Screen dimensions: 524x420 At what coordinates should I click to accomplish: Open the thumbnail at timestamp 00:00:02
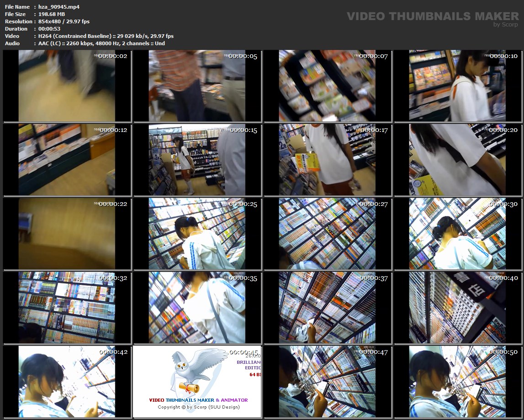[67, 86]
